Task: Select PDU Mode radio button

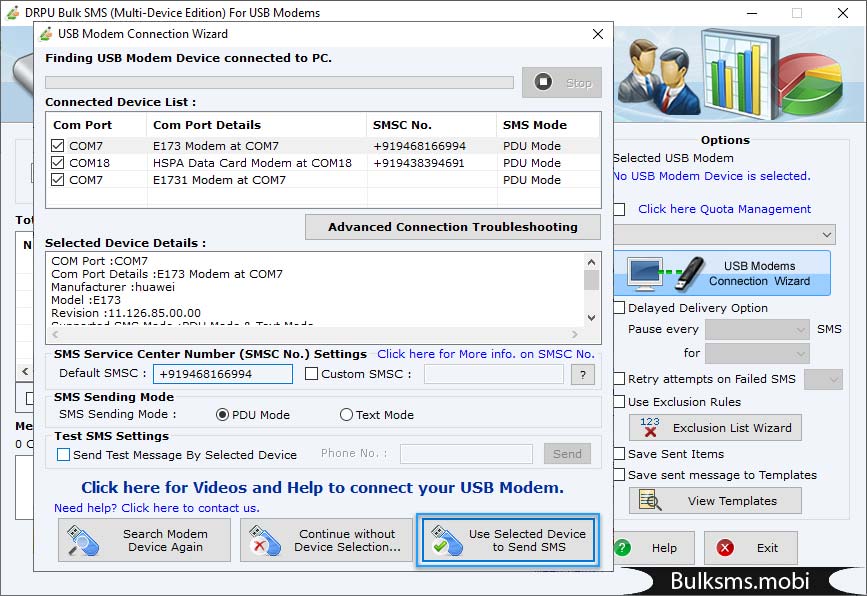Action: click(222, 415)
